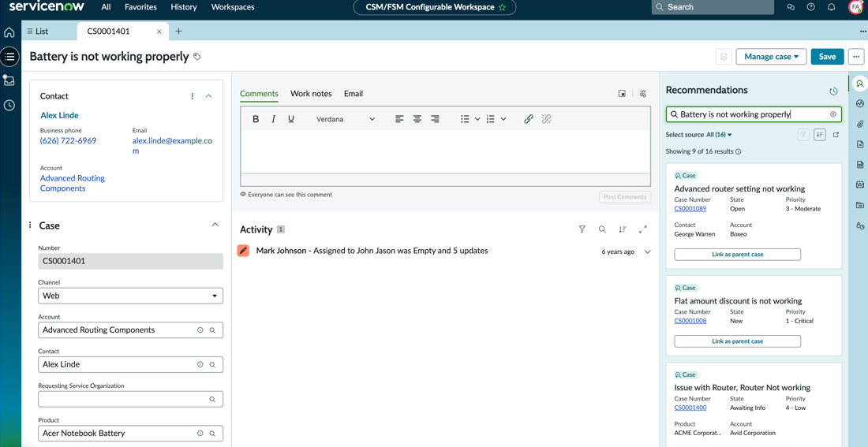Viewport: 868px width, 447px height.
Task: Center align comment text
Action: point(417,119)
